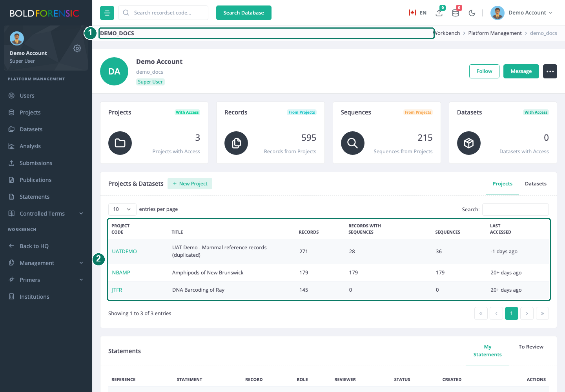Create a New Project
565x392 pixels.
[x=190, y=184]
